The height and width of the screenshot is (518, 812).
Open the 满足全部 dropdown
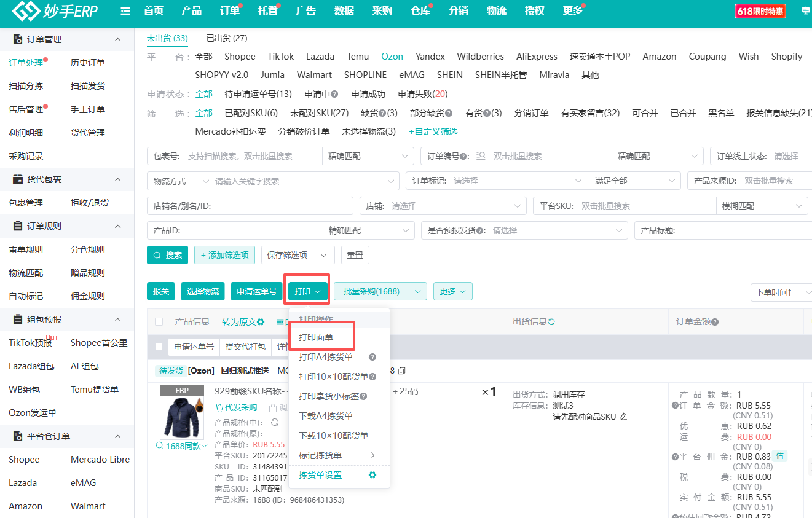pos(634,181)
